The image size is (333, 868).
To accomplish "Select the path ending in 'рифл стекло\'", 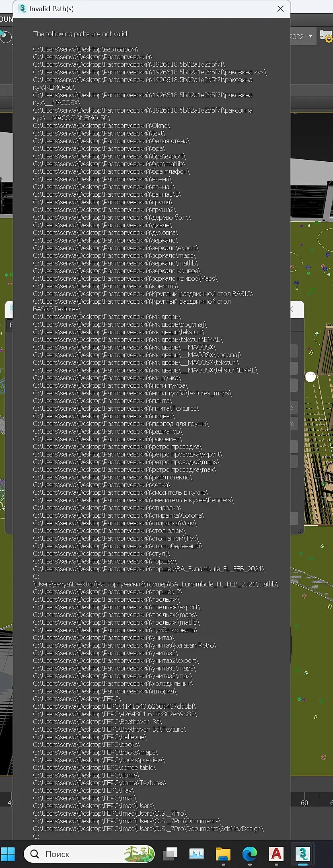I will tap(113, 477).
